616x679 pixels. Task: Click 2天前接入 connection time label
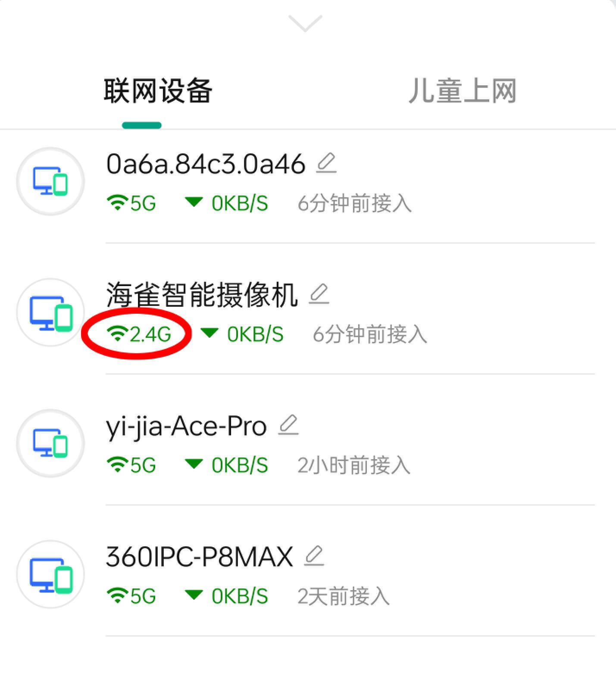(343, 596)
